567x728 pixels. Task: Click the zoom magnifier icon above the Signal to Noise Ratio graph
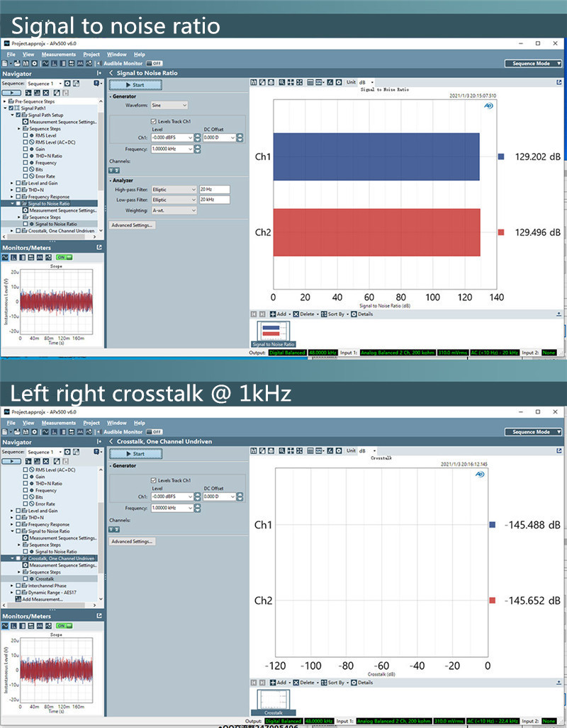(x=281, y=82)
